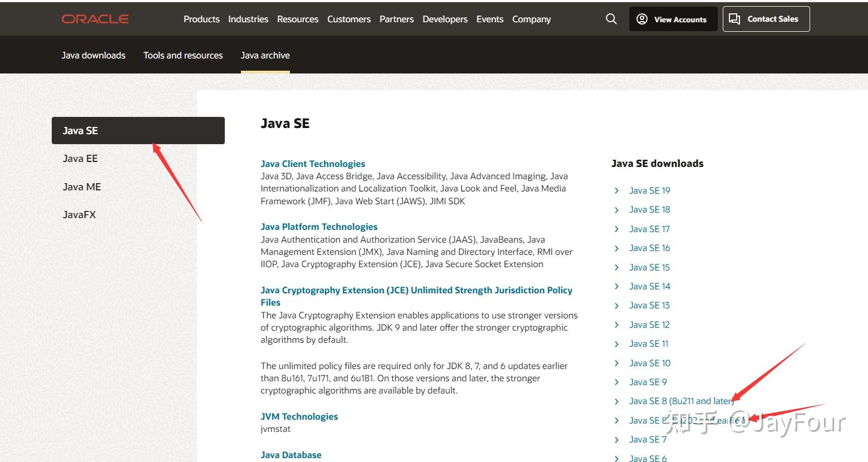This screenshot has height=462, width=868.
Task: Open the Company menu
Action: [x=531, y=19]
